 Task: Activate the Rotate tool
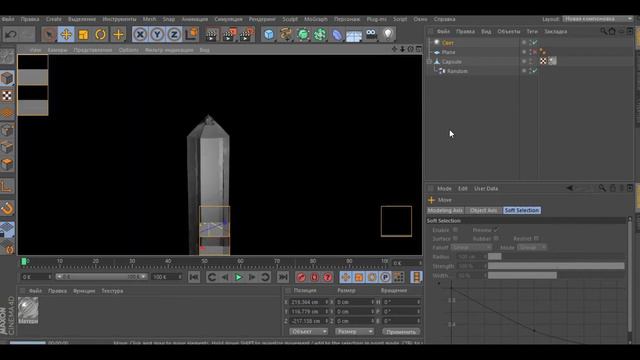coord(100,35)
